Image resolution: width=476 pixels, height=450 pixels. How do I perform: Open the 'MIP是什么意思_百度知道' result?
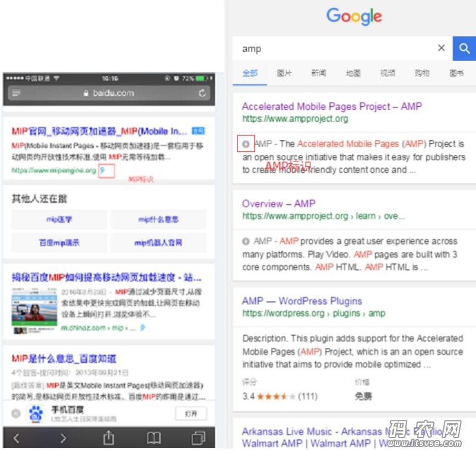(x=64, y=359)
